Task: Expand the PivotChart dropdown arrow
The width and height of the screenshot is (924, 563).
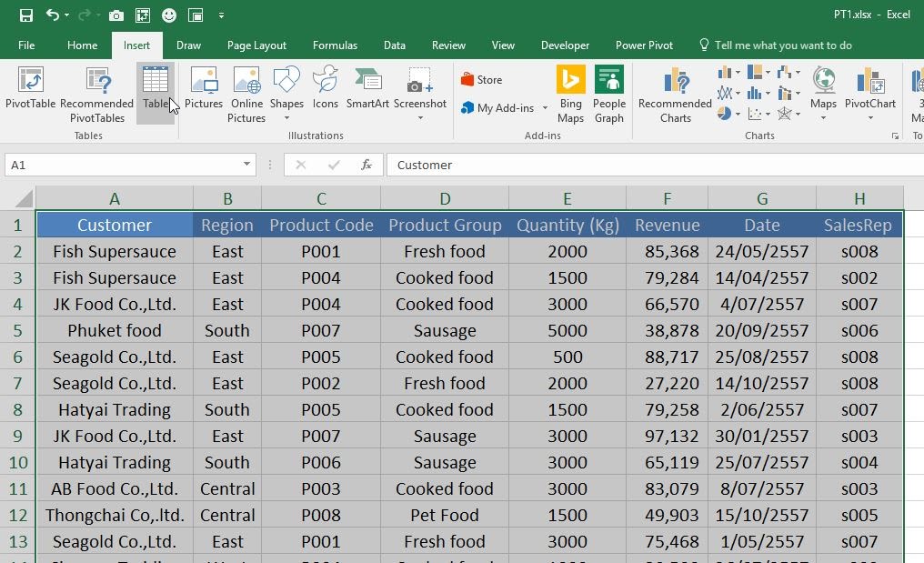Action: [x=870, y=118]
